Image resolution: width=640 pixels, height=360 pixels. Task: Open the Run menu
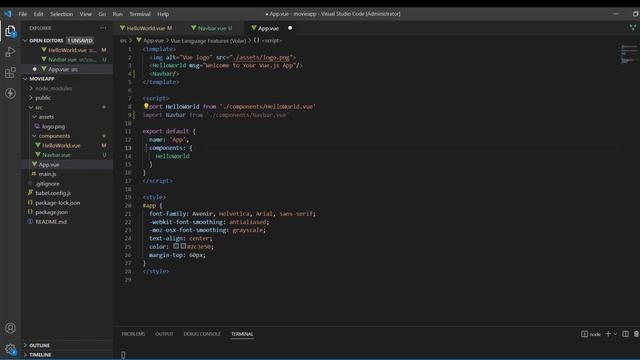pyautogui.click(x=118, y=14)
